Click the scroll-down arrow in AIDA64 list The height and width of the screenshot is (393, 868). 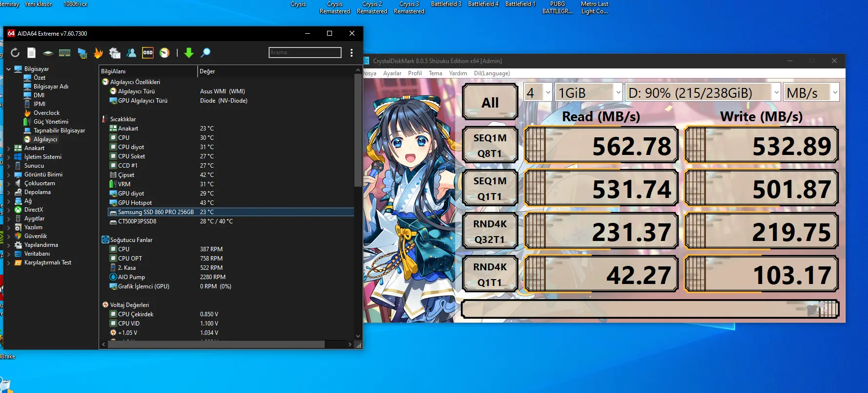[x=358, y=336]
